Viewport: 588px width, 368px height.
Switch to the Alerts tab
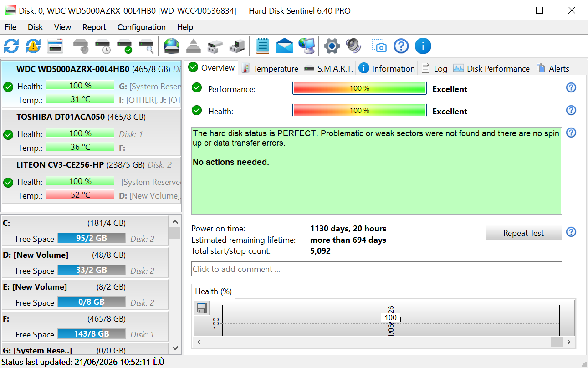pos(553,68)
